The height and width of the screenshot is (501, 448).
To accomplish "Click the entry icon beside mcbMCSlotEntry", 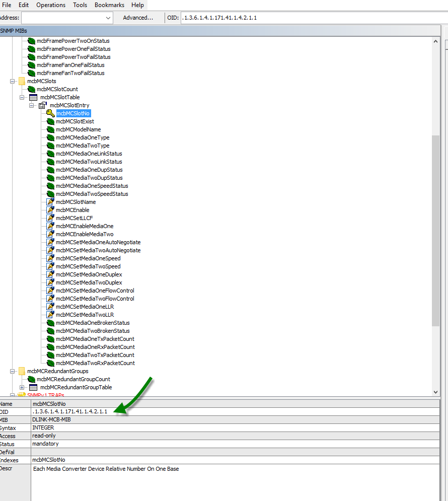I will (x=43, y=105).
